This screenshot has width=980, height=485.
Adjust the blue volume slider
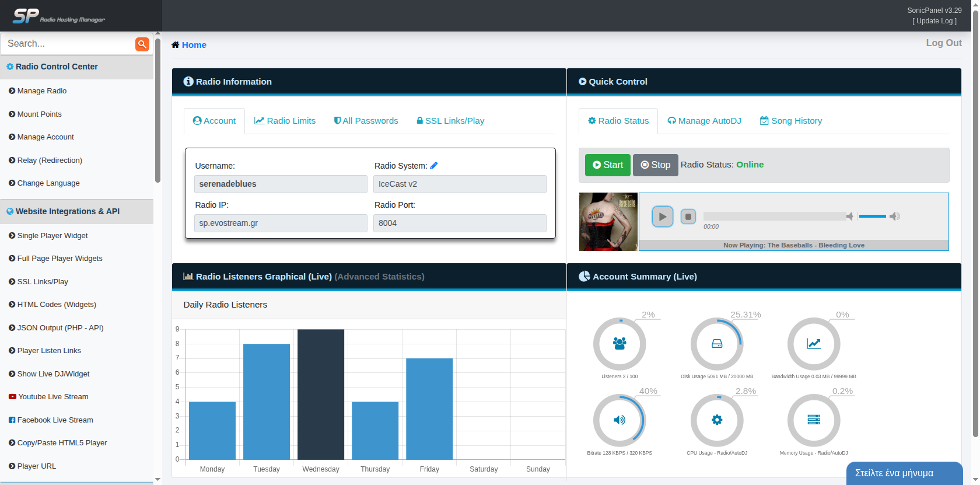tap(873, 217)
